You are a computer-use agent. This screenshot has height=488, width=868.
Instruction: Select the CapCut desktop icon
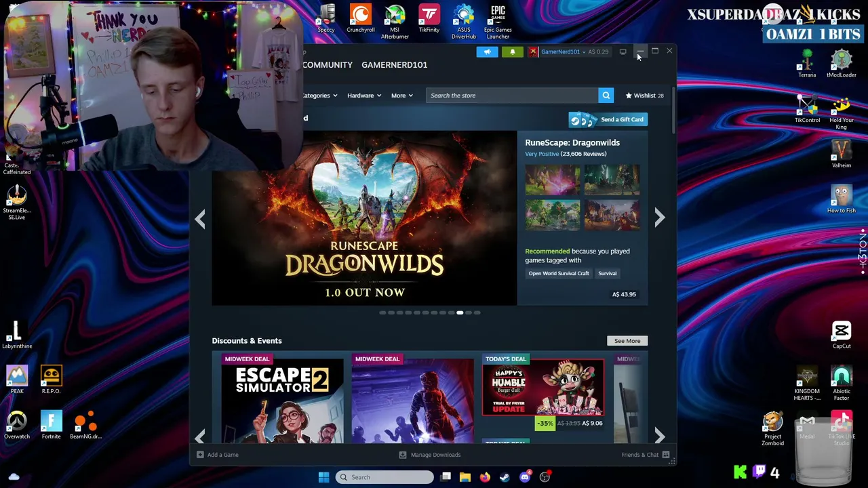coord(842,335)
